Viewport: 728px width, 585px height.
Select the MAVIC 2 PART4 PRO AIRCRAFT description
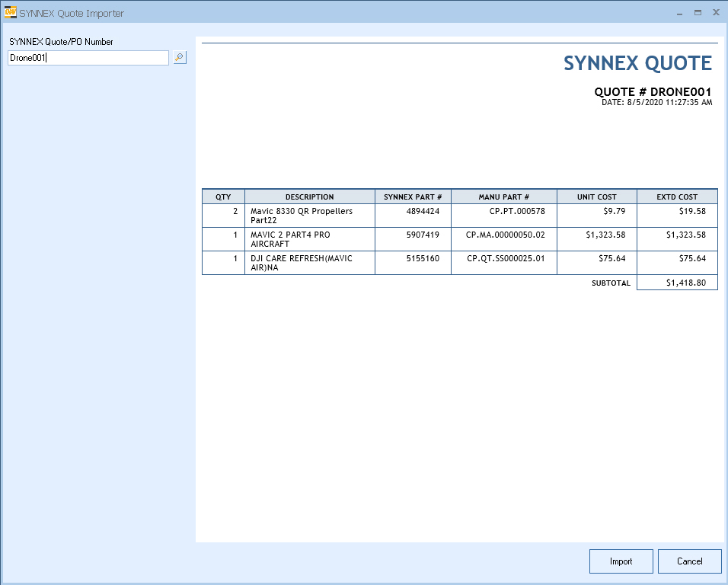click(x=290, y=239)
